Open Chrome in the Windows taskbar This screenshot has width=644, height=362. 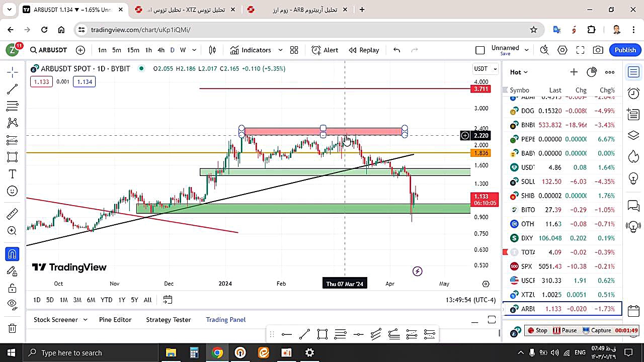[x=217, y=353]
